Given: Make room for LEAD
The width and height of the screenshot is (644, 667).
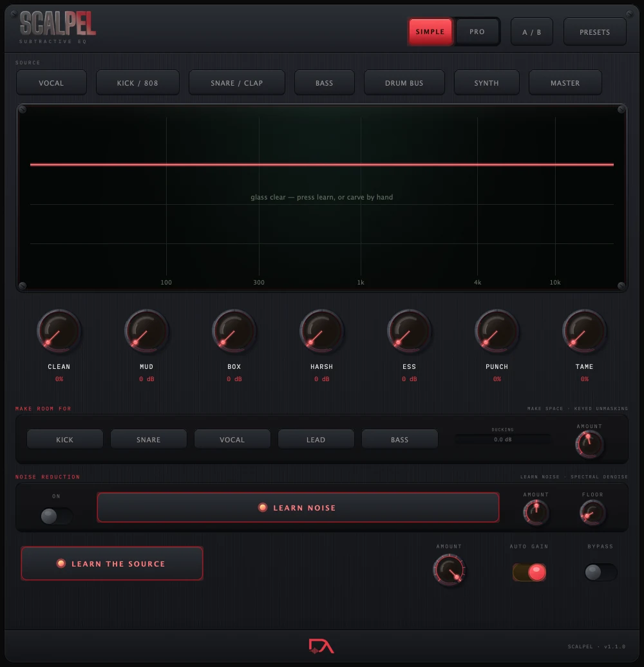Looking at the screenshot, I should [316, 440].
